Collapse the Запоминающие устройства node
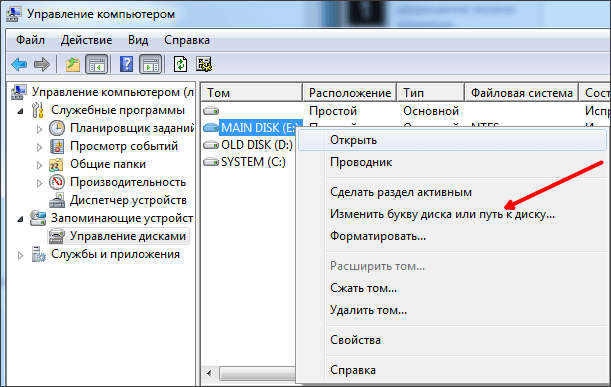Screen dimensions: 611x387 pyautogui.click(x=20, y=219)
